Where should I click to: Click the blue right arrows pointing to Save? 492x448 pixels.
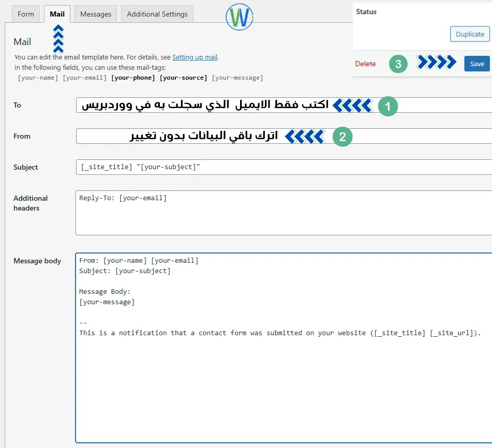[436, 63]
